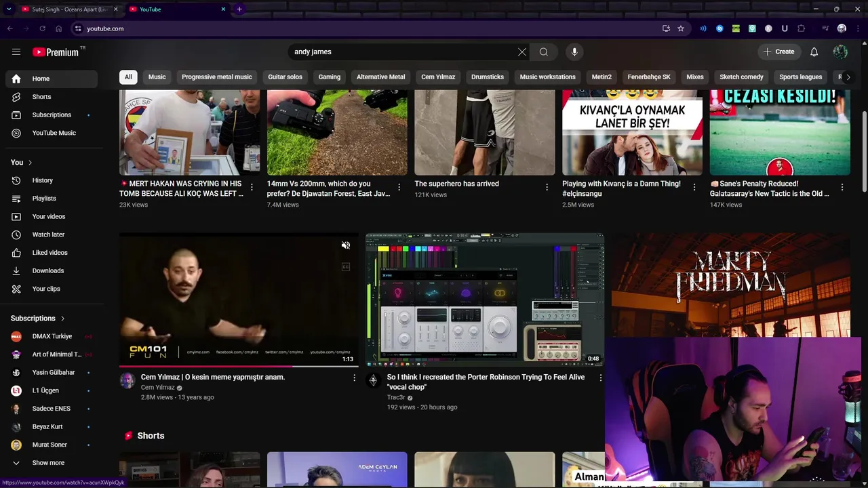The width and height of the screenshot is (868, 488).
Task: Open Playlists in the sidebar
Action: (x=52, y=199)
